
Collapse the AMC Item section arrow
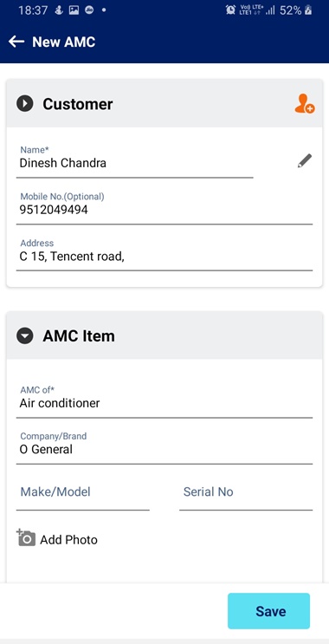click(24, 335)
